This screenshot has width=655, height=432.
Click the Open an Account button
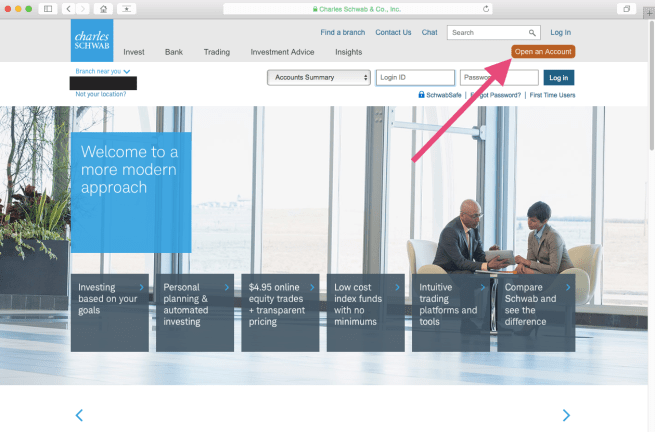[543, 51]
